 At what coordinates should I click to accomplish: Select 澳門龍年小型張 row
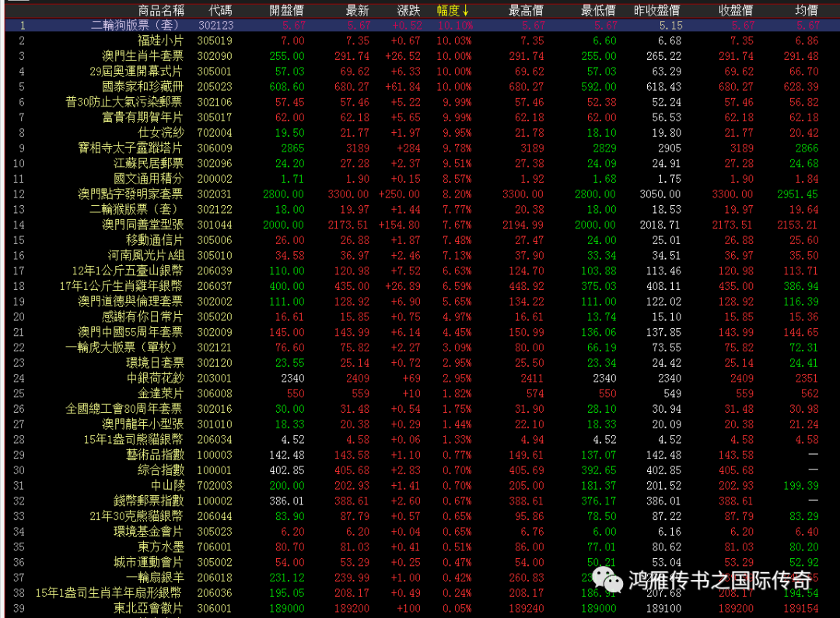pos(422,424)
